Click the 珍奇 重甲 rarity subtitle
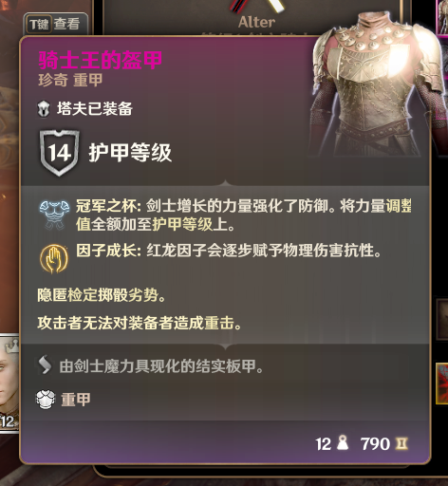Viewport: 448px width, 486px height. point(70,80)
